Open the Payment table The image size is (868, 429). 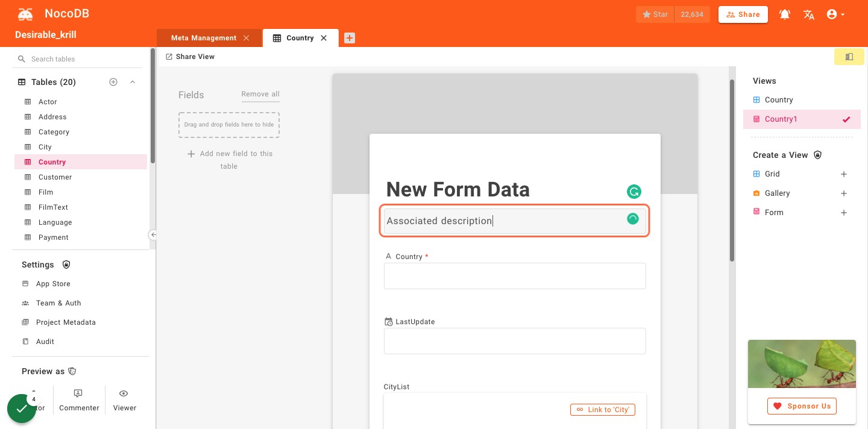pos(81,237)
